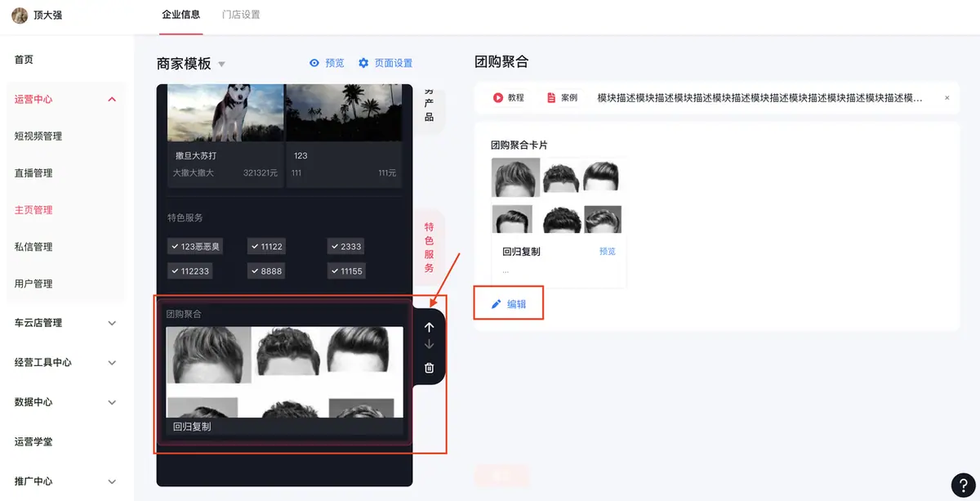
Task: Delete the 团购聚合 module
Action: click(430, 368)
